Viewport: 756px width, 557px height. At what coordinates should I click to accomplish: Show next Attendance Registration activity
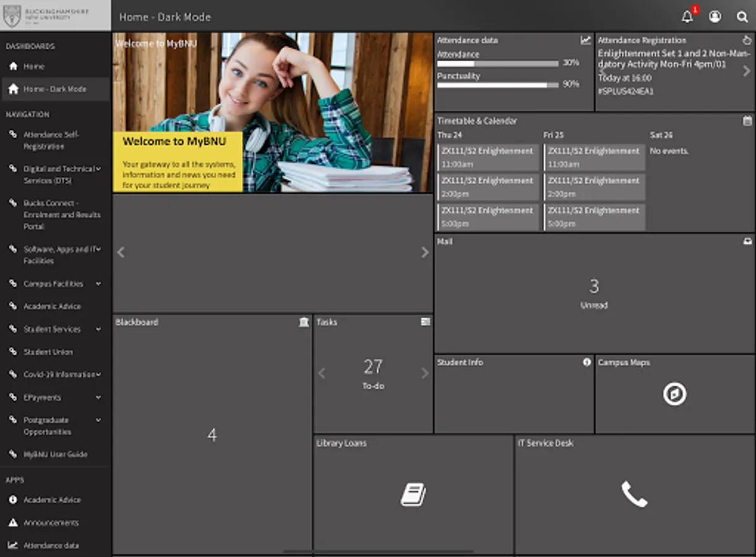[747, 71]
